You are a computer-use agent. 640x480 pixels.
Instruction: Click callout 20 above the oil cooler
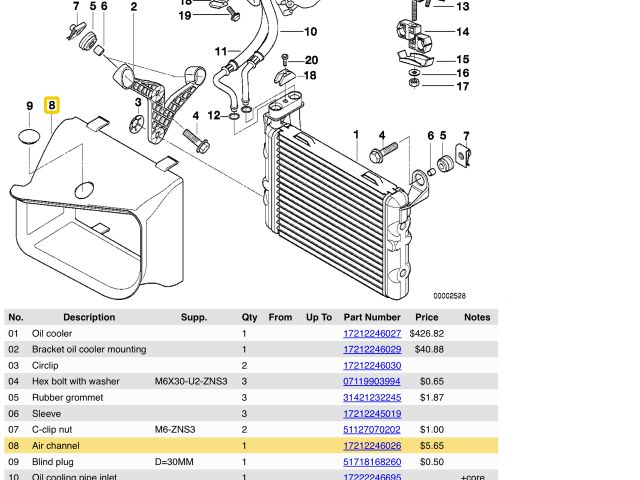(311, 60)
